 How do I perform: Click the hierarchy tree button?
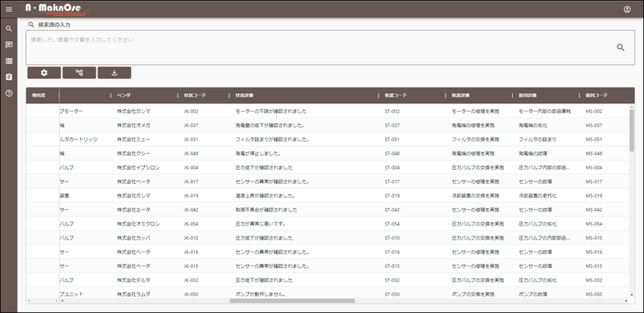[x=79, y=72]
